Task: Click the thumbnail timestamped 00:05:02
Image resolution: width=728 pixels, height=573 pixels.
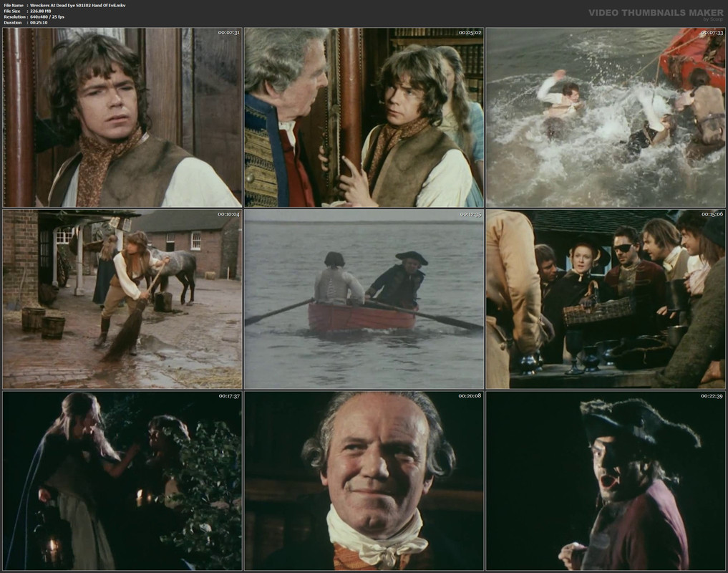Action: tap(364, 117)
